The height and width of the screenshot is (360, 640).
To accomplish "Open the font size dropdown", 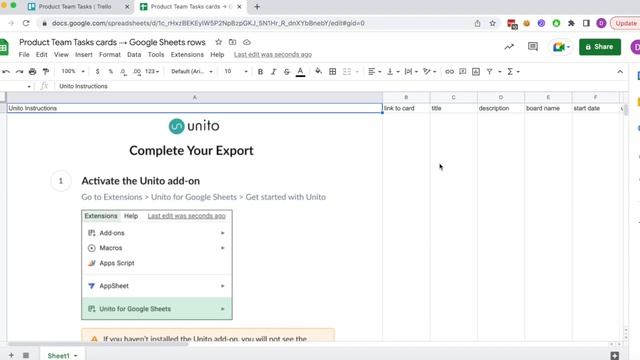I will [236, 71].
